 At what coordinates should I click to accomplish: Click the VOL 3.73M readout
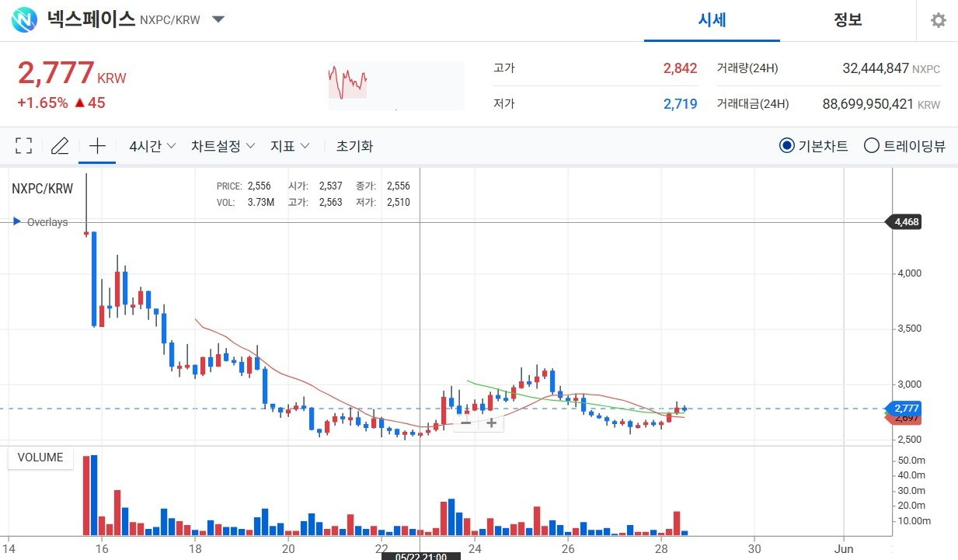[245, 202]
